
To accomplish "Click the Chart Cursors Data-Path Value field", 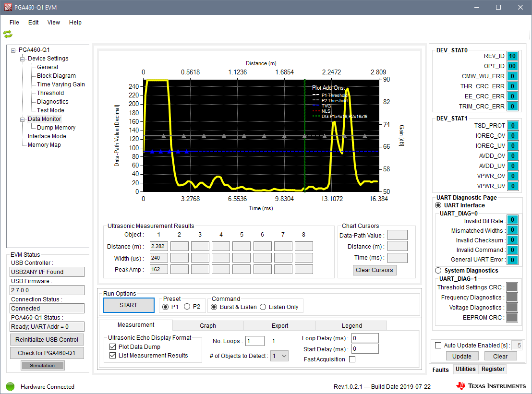I will [398, 235].
